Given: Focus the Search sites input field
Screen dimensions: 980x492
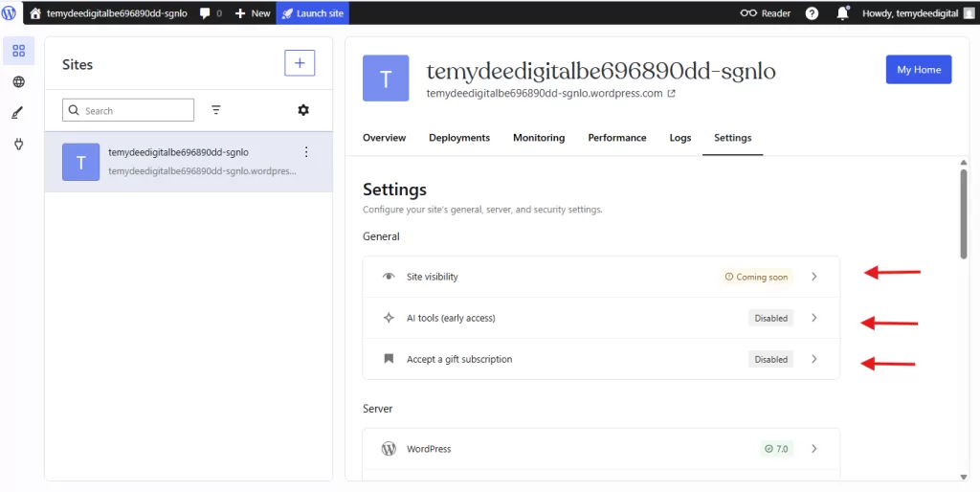Looking at the screenshot, I should tap(128, 110).
